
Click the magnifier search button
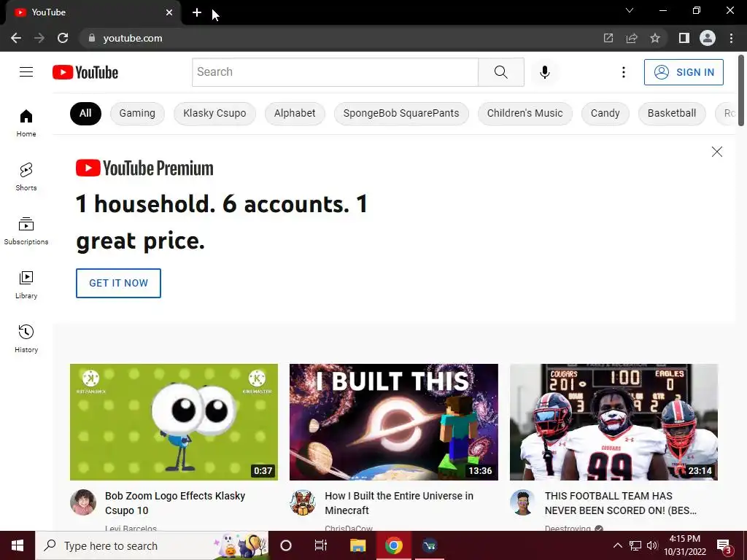(500, 72)
